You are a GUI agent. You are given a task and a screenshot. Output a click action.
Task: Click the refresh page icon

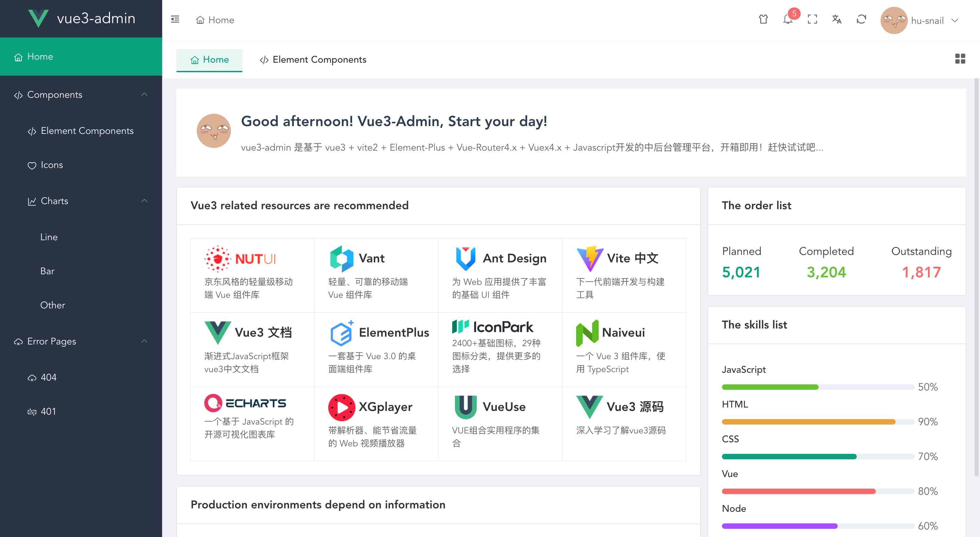coord(861,19)
